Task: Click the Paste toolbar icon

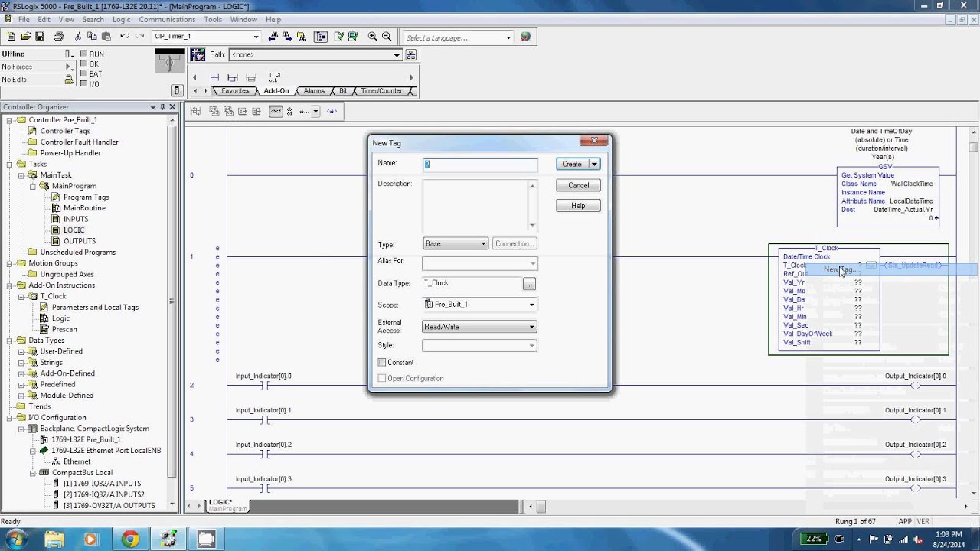Action: click(x=106, y=37)
